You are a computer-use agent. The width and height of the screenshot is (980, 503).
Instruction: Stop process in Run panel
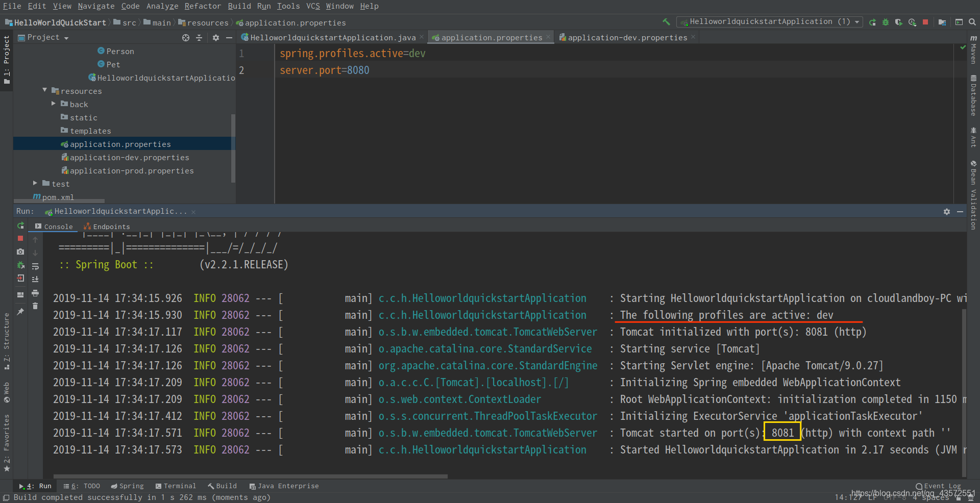pos(20,238)
